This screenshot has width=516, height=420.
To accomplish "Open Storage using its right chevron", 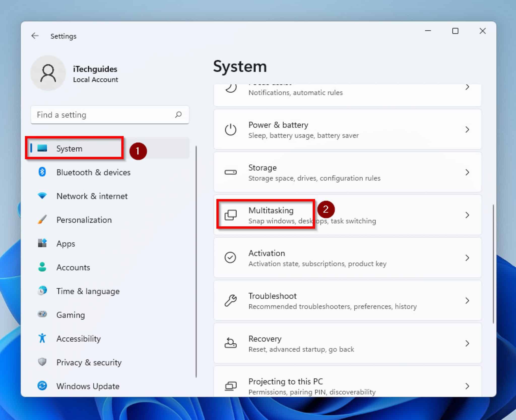I will tap(467, 172).
